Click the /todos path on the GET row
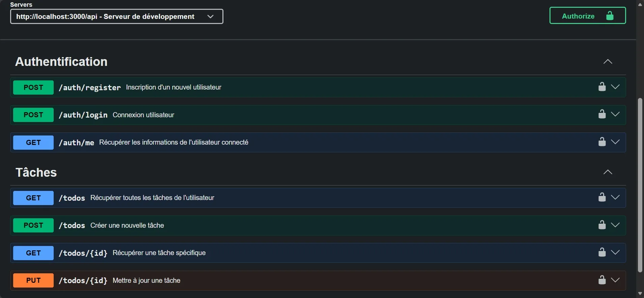 [72, 198]
